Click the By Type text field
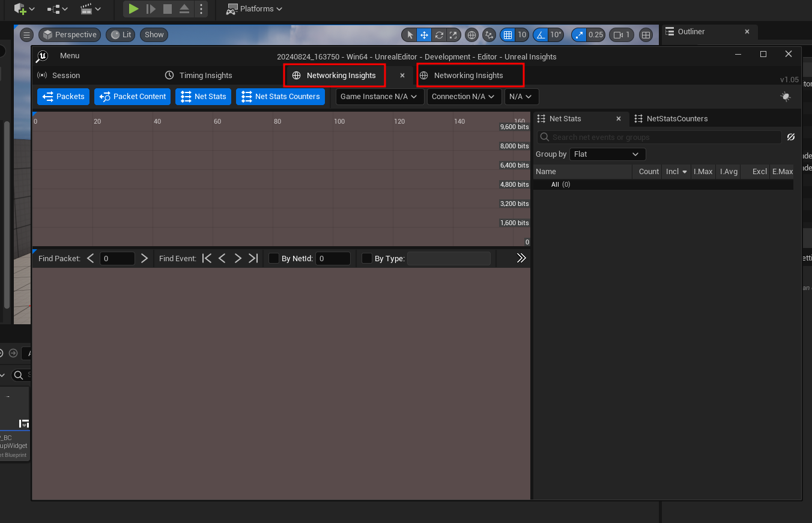This screenshot has height=523, width=812. click(449, 259)
